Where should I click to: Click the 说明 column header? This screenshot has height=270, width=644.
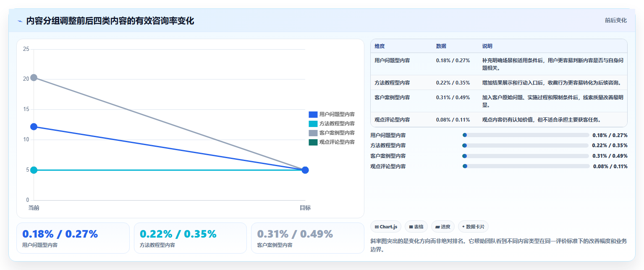coord(487,46)
